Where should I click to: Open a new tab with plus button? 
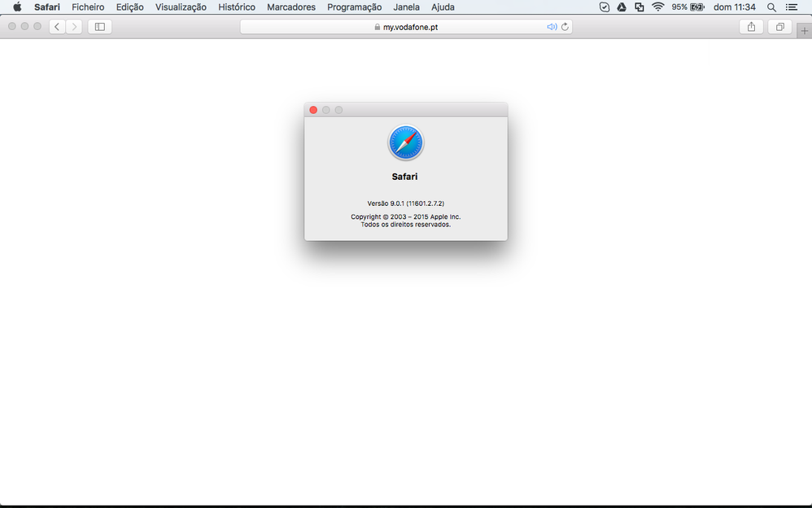click(x=805, y=30)
